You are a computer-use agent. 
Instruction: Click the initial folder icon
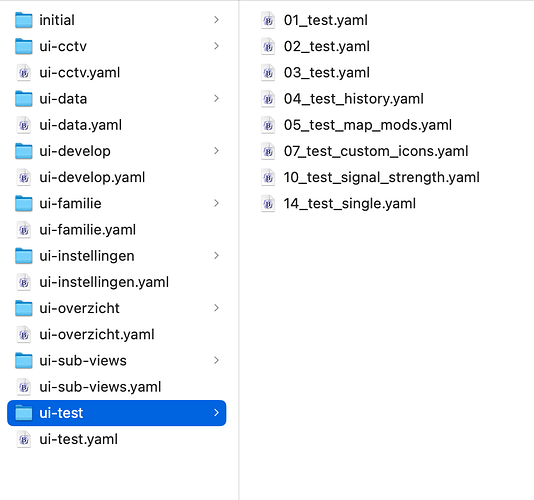[x=24, y=20]
